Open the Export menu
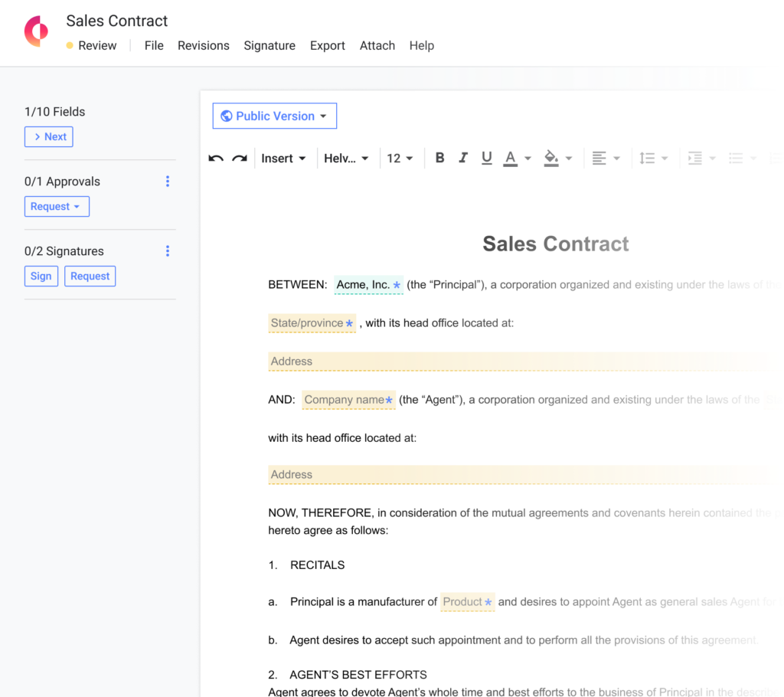The width and height of the screenshot is (784, 697). [x=327, y=46]
